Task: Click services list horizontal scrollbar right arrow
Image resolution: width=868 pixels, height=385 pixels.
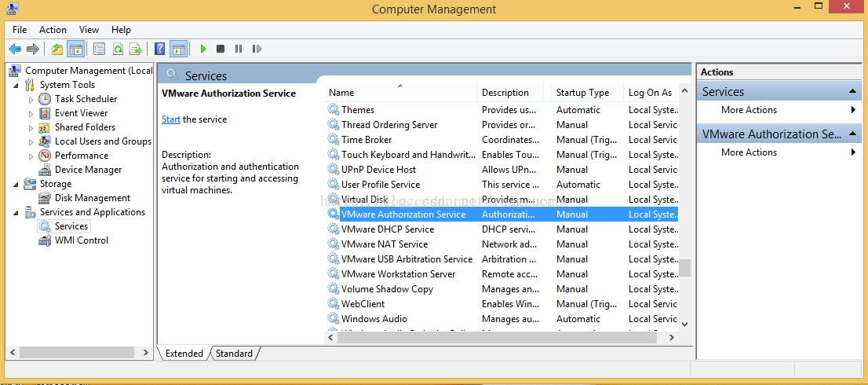Action: [672, 337]
